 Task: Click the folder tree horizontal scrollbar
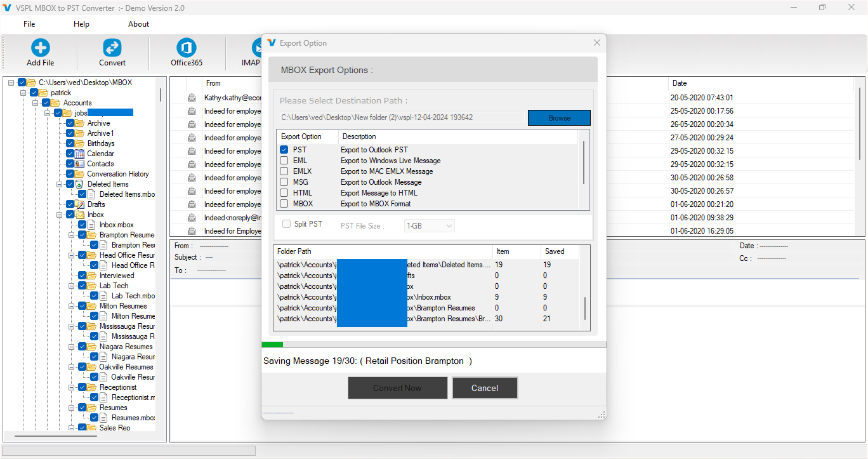tap(56, 436)
